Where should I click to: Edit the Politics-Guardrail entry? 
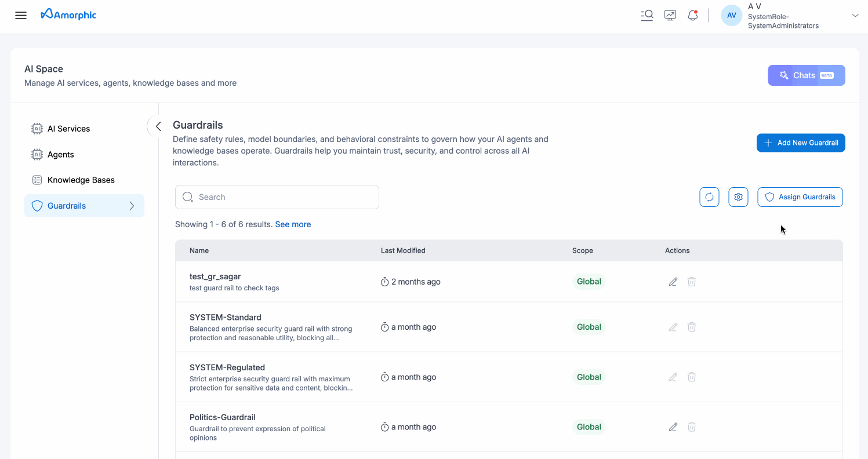point(673,427)
